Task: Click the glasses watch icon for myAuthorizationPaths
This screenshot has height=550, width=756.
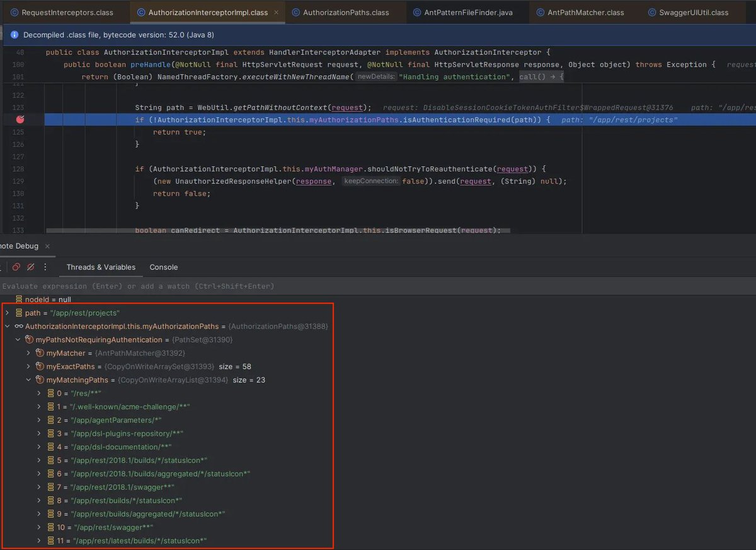Action: (x=19, y=326)
